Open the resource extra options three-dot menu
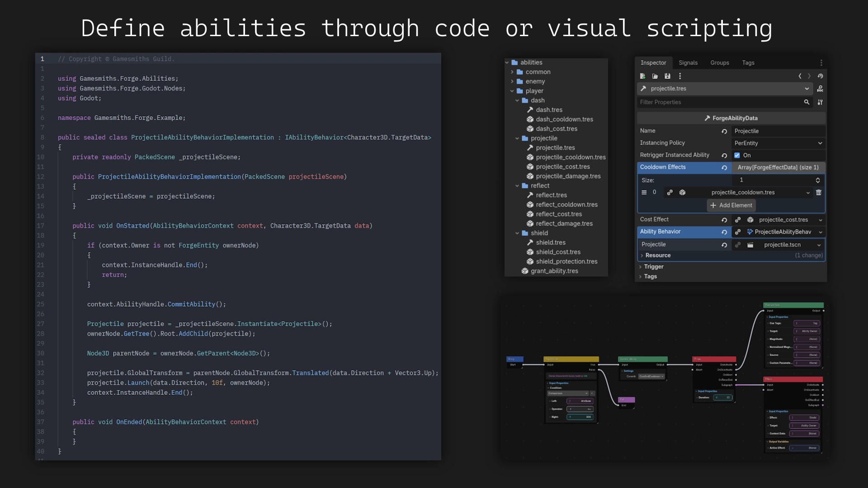Viewport: 868px width, 488px height. click(x=680, y=76)
